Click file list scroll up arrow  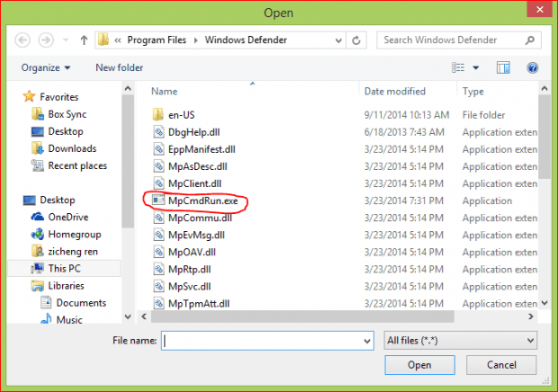click(x=544, y=88)
